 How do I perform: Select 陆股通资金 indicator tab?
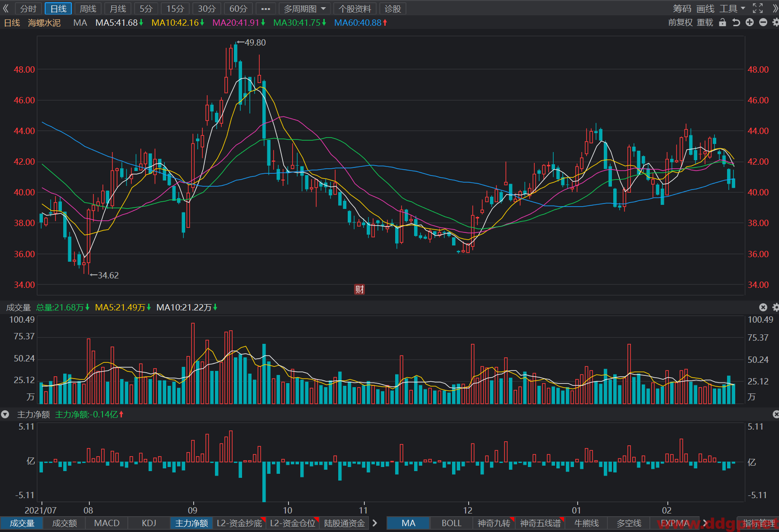click(x=345, y=523)
